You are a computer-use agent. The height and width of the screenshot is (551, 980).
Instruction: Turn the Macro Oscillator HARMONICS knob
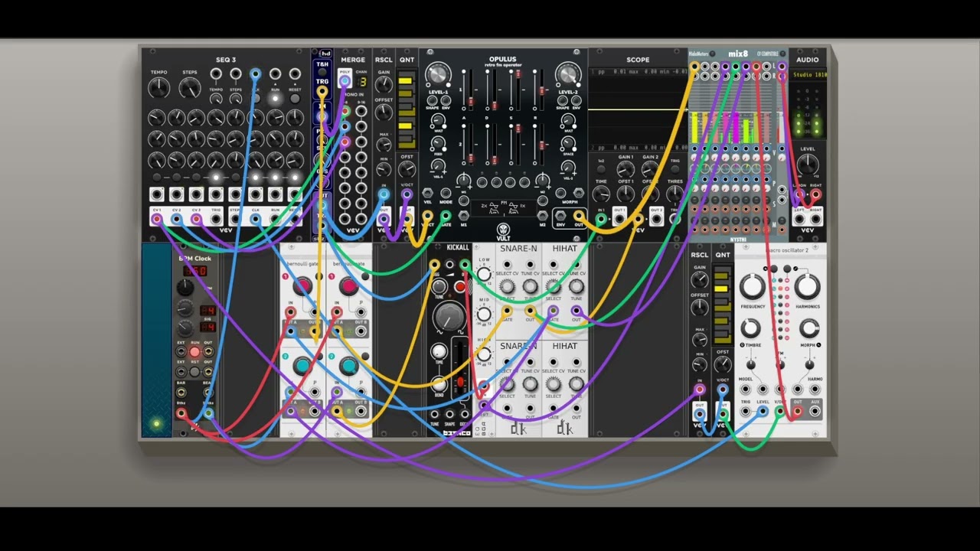(807, 286)
